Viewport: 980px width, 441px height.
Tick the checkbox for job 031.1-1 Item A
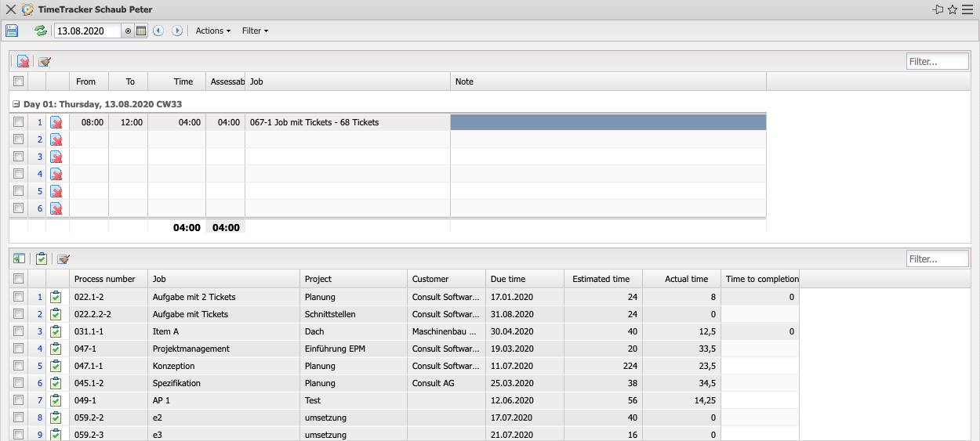pyautogui.click(x=19, y=331)
